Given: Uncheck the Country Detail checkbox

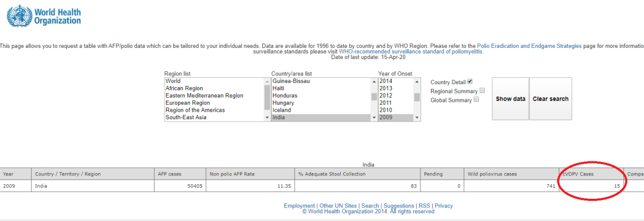Looking at the screenshot, I should click(470, 82).
